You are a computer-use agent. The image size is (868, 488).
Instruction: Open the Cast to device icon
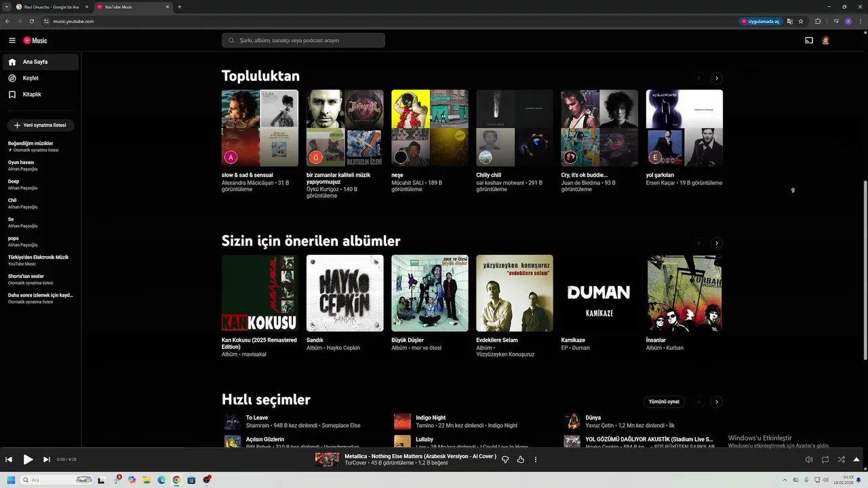click(809, 41)
